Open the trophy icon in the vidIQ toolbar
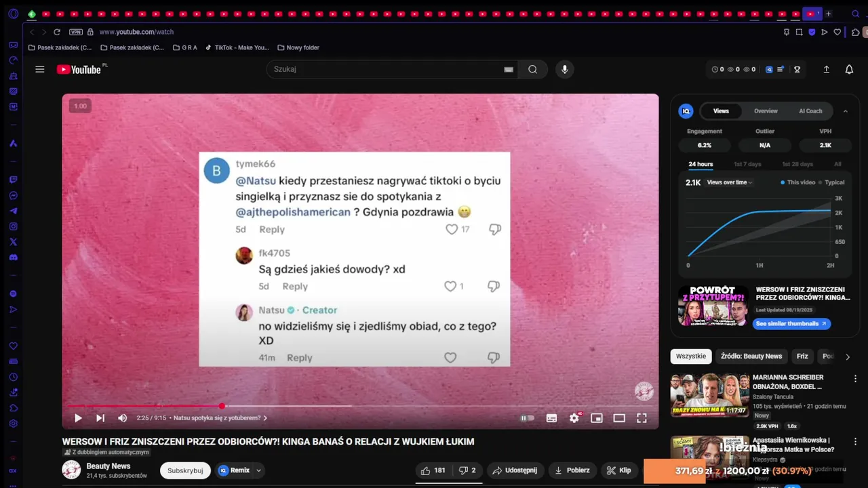 pos(797,69)
